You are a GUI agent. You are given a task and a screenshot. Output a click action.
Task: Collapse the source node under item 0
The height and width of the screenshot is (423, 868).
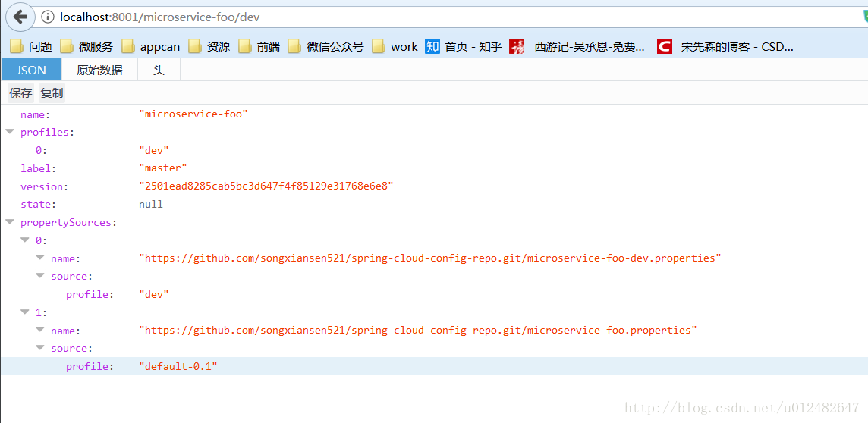click(x=40, y=276)
